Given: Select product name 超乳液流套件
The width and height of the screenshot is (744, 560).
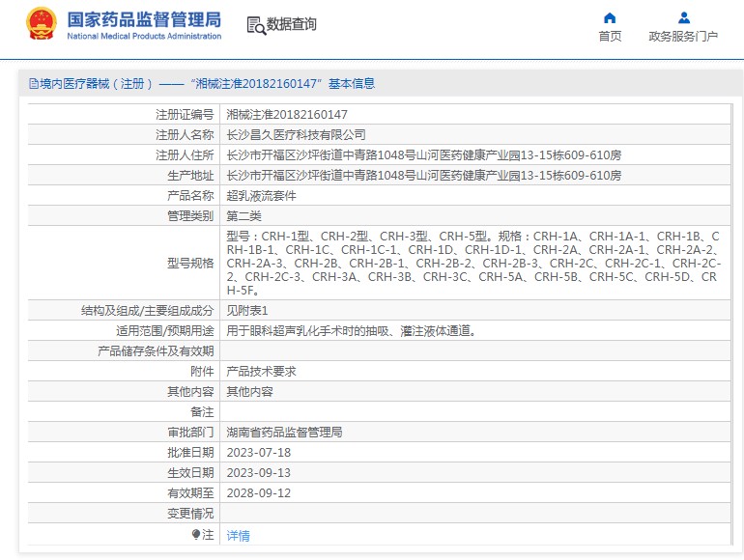Looking at the screenshot, I should (261, 196).
